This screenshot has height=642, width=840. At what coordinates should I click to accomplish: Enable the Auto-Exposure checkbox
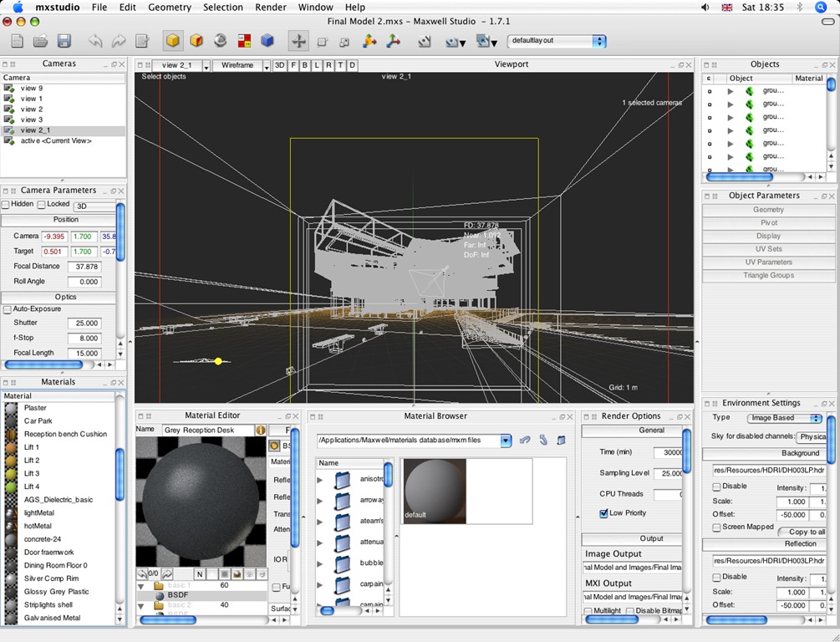pyautogui.click(x=7, y=309)
